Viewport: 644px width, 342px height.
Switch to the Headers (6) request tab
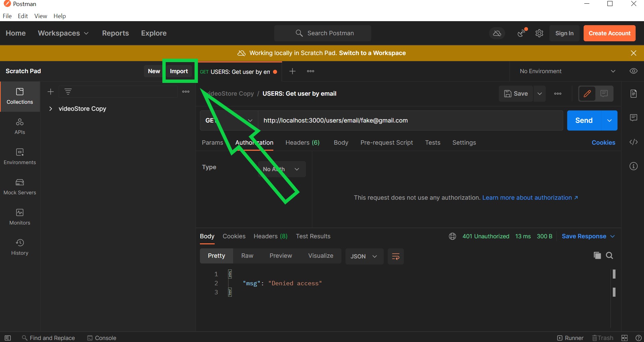302,143
